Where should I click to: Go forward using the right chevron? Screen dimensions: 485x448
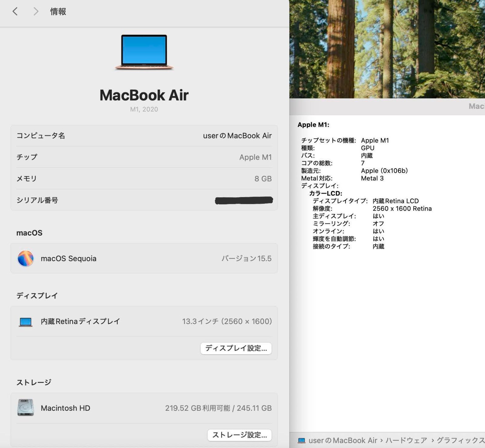(x=36, y=12)
